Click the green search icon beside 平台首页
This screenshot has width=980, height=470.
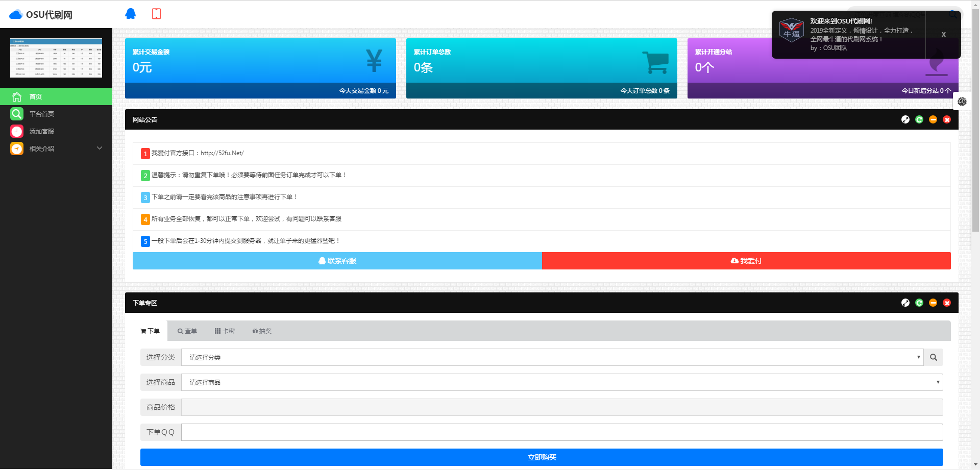click(x=17, y=114)
